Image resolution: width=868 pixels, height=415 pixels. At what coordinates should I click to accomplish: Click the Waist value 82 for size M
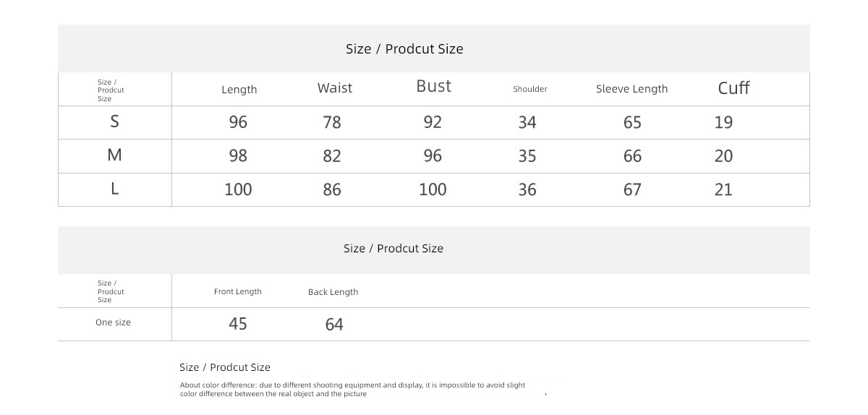(x=332, y=156)
